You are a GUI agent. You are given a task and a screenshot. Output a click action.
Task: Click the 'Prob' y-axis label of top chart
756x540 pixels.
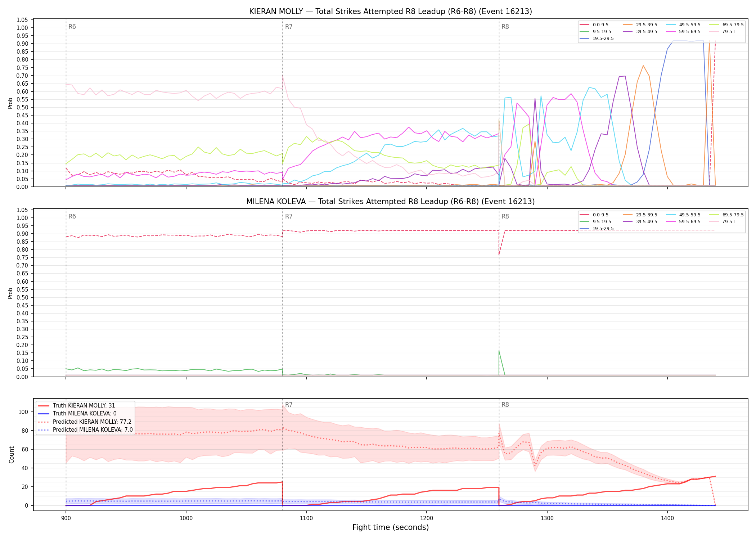coord(10,103)
